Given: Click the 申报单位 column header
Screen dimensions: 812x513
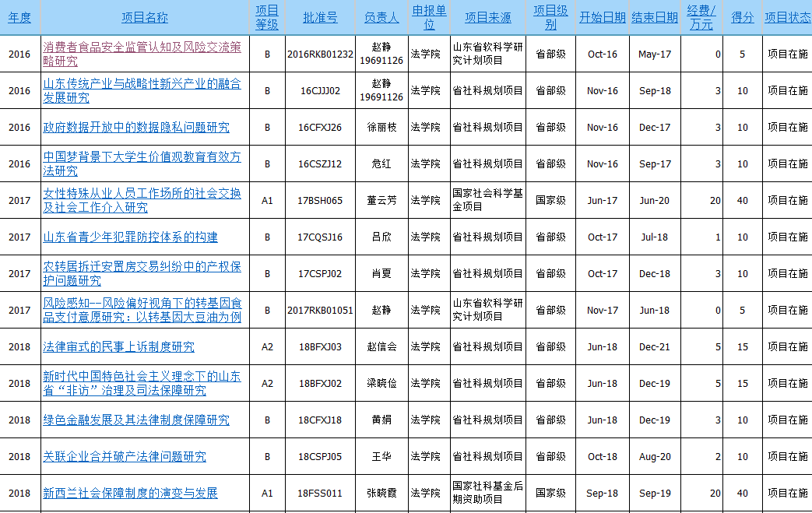Looking at the screenshot, I should tap(429, 17).
